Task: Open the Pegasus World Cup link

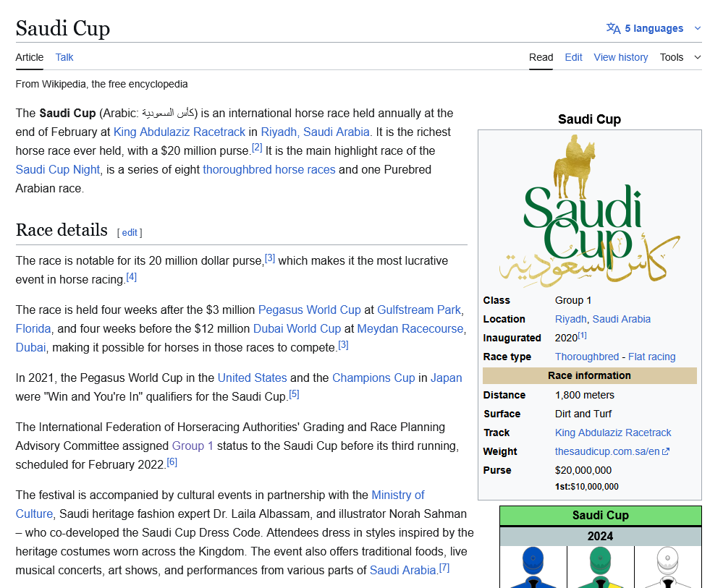Action: pos(309,310)
